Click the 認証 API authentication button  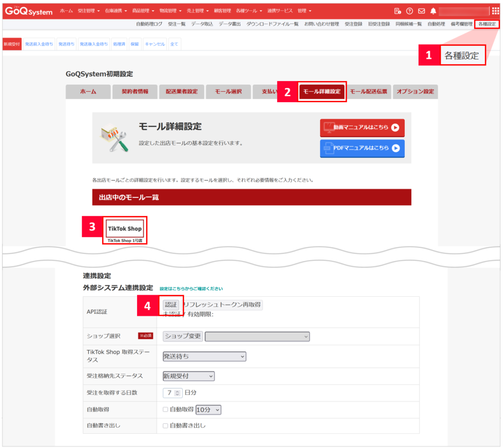click(171, 305)
